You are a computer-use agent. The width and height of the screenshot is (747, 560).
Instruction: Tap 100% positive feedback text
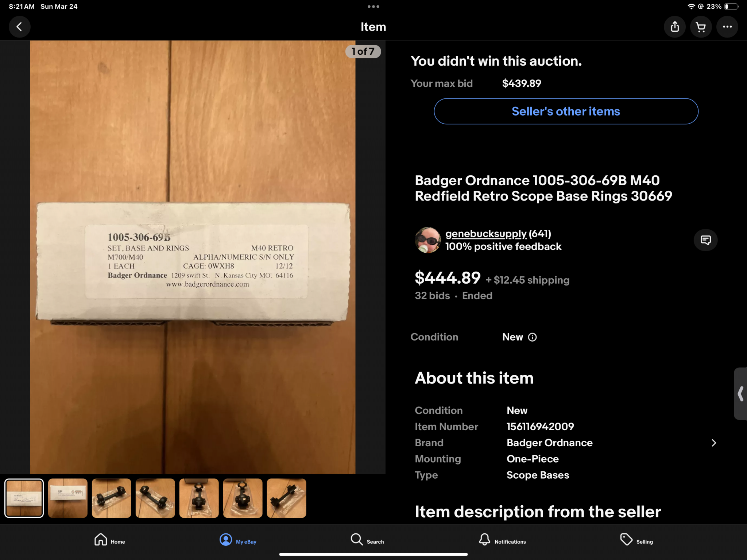click(x=503, y=246)
